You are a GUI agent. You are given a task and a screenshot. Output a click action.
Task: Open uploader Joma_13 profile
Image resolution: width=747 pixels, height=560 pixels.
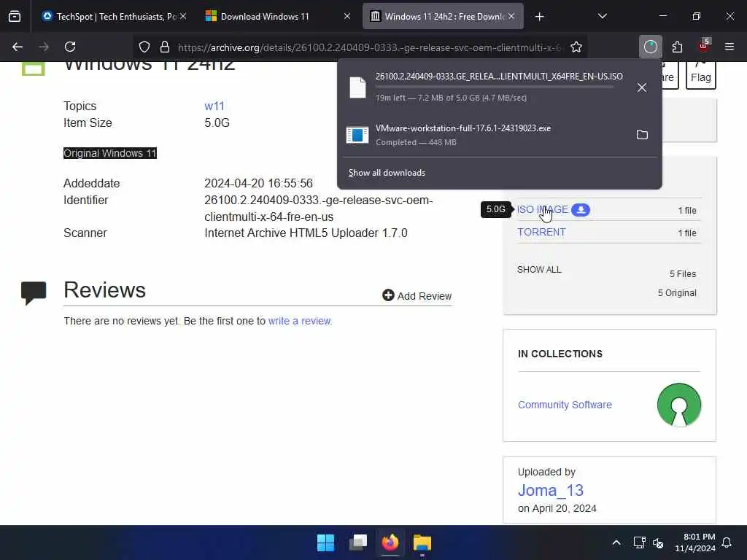[x=550, y=490]
